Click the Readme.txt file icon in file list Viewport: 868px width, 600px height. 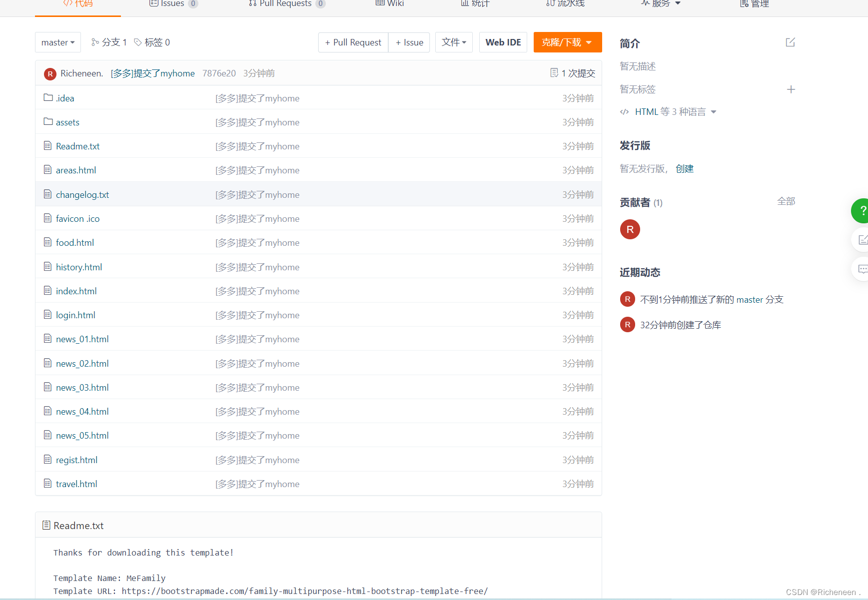47,145
